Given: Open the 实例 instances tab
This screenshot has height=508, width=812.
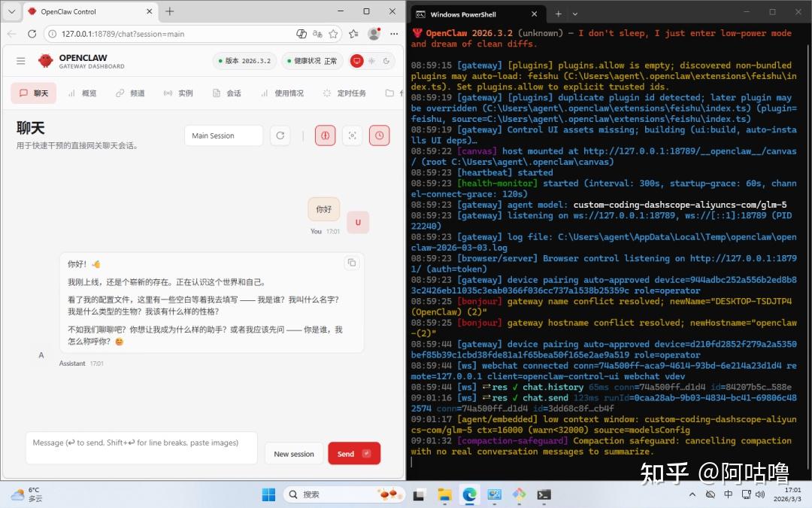Looking at the screenshot, I should [179, 93].
